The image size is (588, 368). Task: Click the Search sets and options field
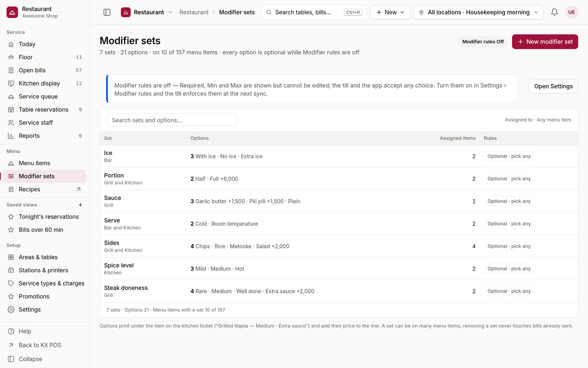[x=172, y=120]
